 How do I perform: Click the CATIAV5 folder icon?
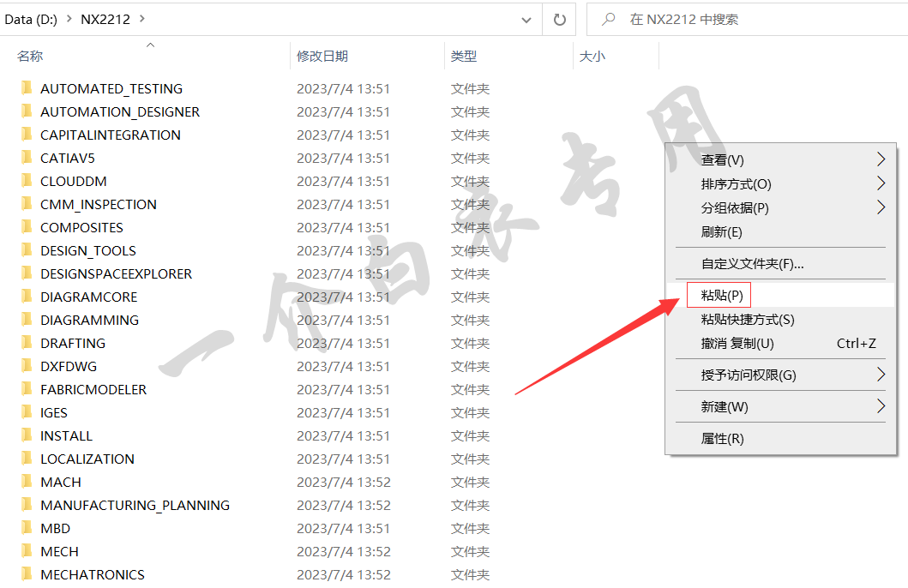click(26, 158)
